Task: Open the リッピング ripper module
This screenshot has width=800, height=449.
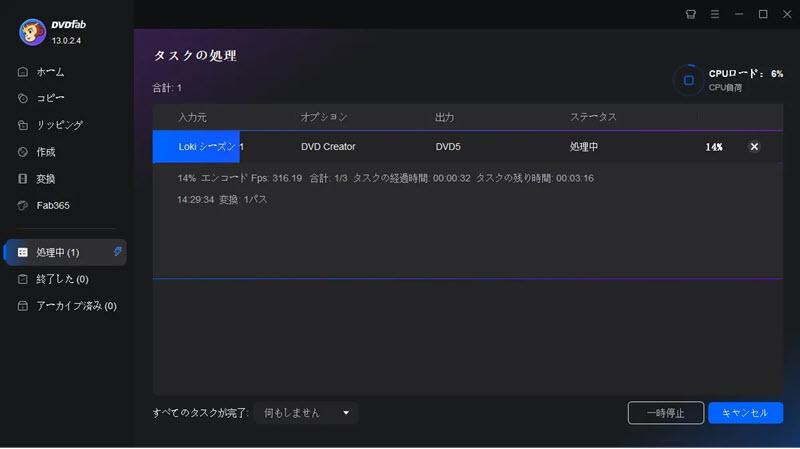Action: (58, 125)
